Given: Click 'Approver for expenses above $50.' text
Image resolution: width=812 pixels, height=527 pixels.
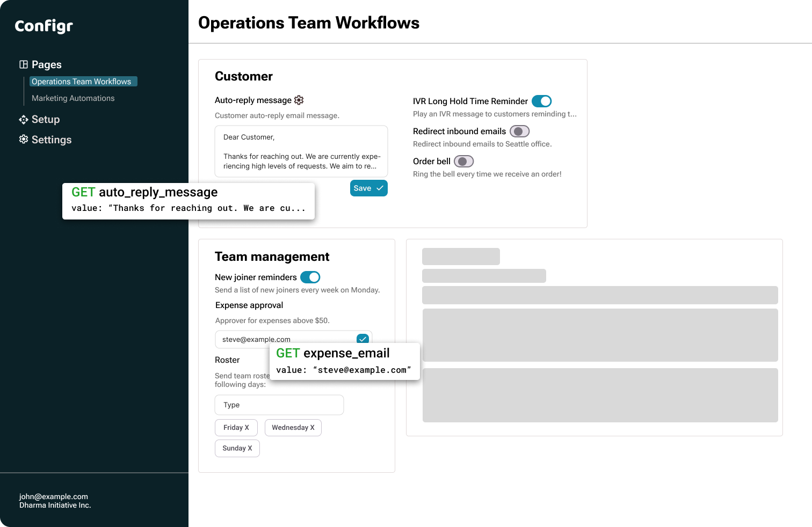Looking at the screenshot, I should (272, 320).
